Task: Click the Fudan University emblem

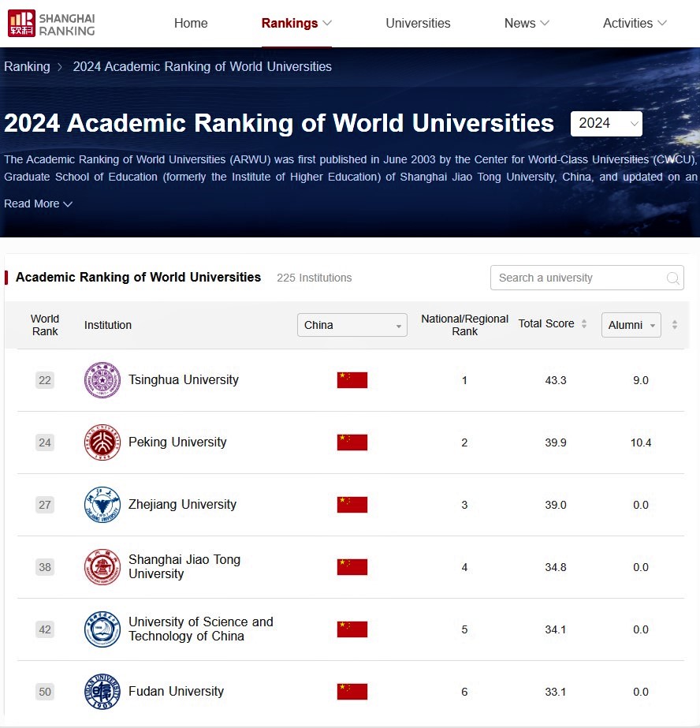Action: tap(102, 692)
